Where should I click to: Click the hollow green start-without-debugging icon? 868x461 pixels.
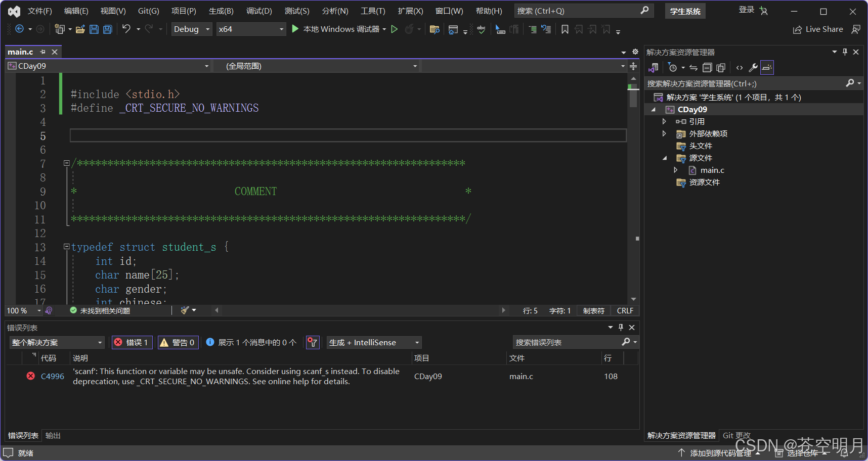(395, 29)
